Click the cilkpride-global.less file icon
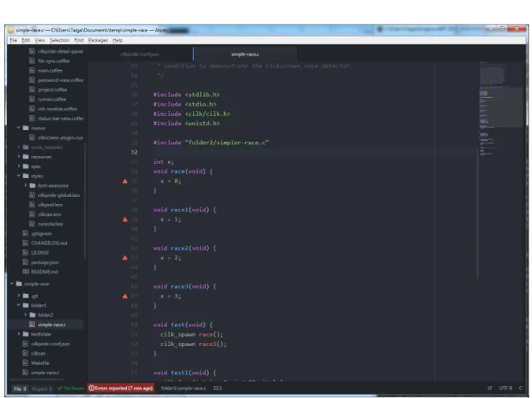 (x=32, y=195)
